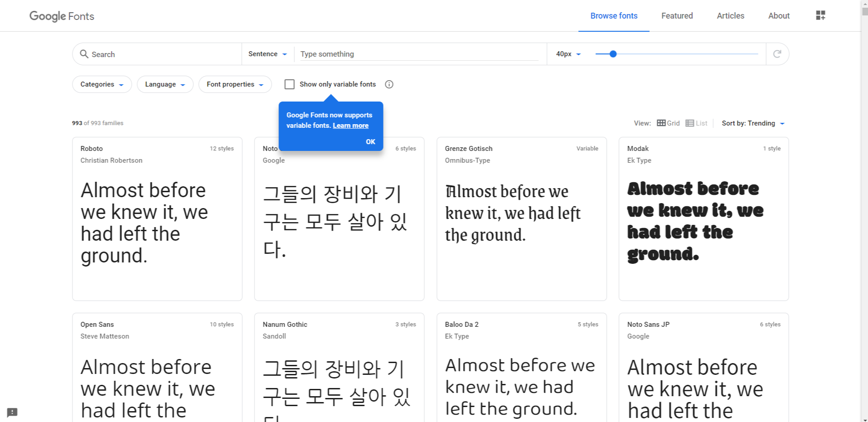Viewport: 868px width, 422px height.
Task: Click OK in variable fonts tooltip
Action: click(370, 142)
